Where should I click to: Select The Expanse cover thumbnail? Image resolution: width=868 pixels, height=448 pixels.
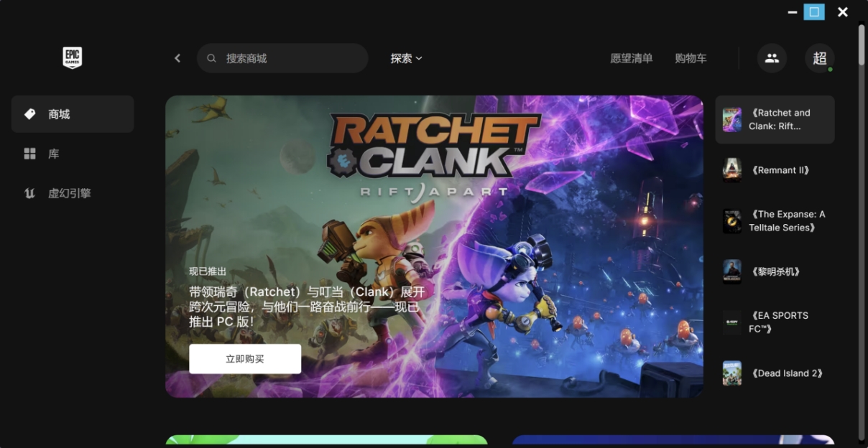(x=732, y=221)
